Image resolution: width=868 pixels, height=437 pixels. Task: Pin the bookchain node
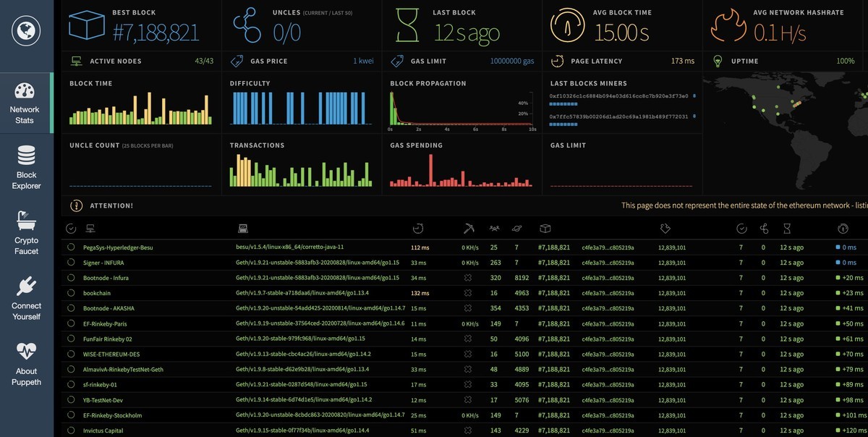click(x=71, y=293)
